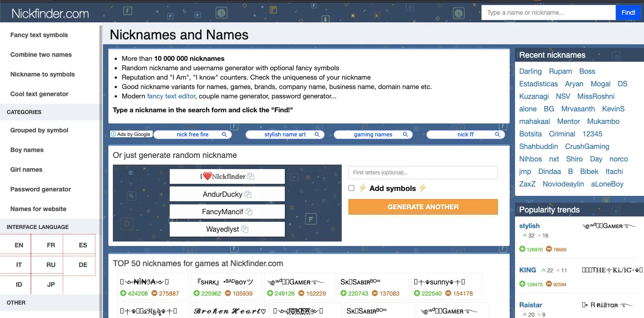644x318 pixels.
Task: Click the Ads by Google info icon
Action: (x=114, y=134)
